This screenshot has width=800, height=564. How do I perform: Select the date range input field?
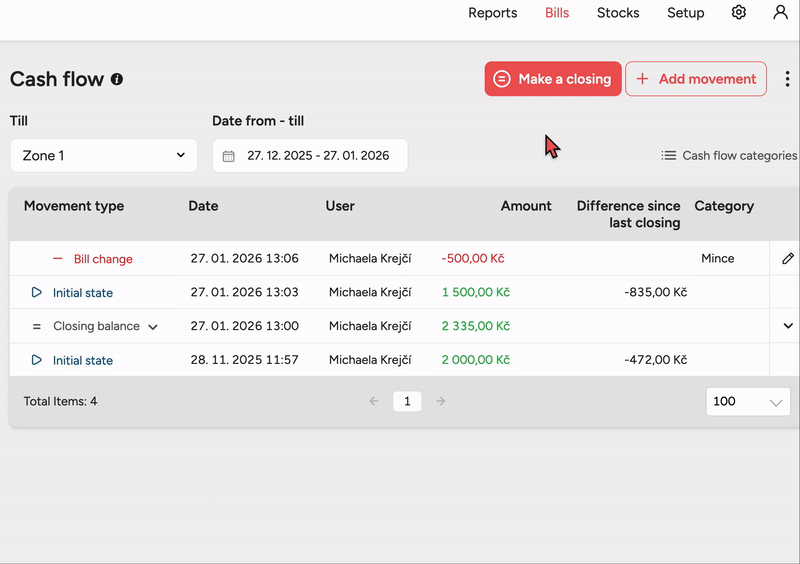[x=318, y=156]
